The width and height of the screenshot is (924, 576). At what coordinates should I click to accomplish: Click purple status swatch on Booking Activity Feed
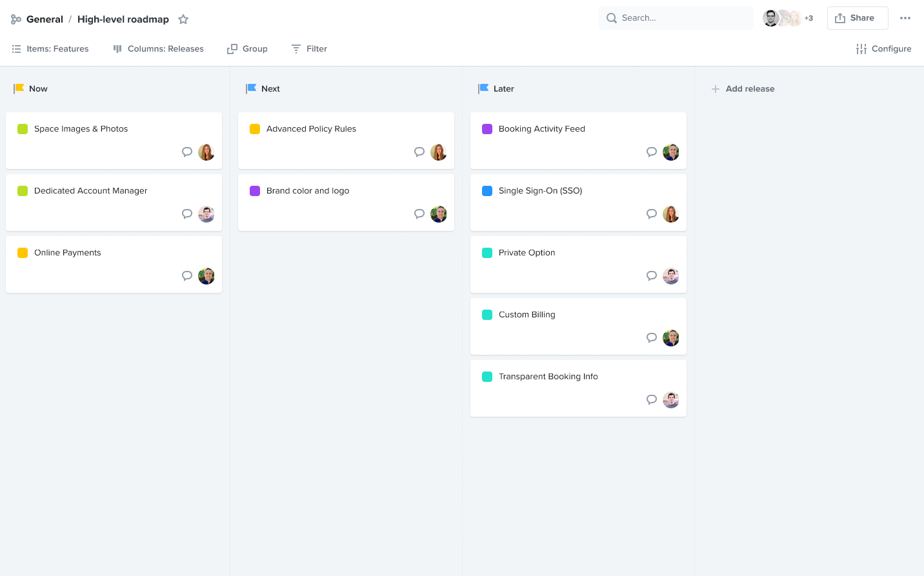487,129
